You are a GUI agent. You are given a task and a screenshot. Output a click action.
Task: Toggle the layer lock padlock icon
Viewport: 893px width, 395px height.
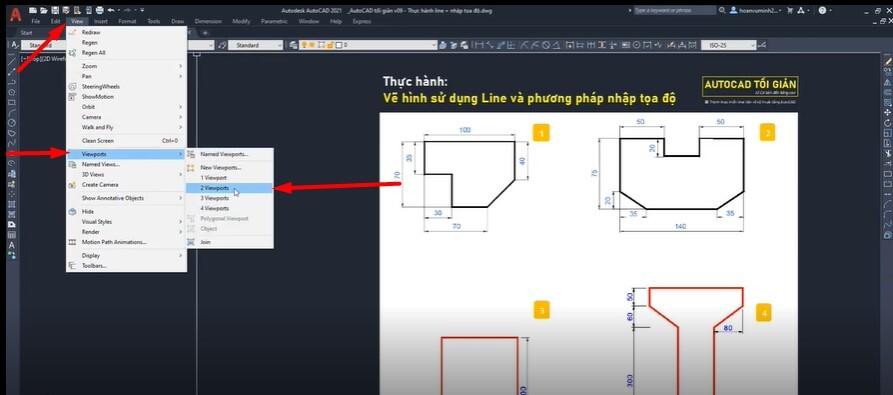click(x=330, y=45)
